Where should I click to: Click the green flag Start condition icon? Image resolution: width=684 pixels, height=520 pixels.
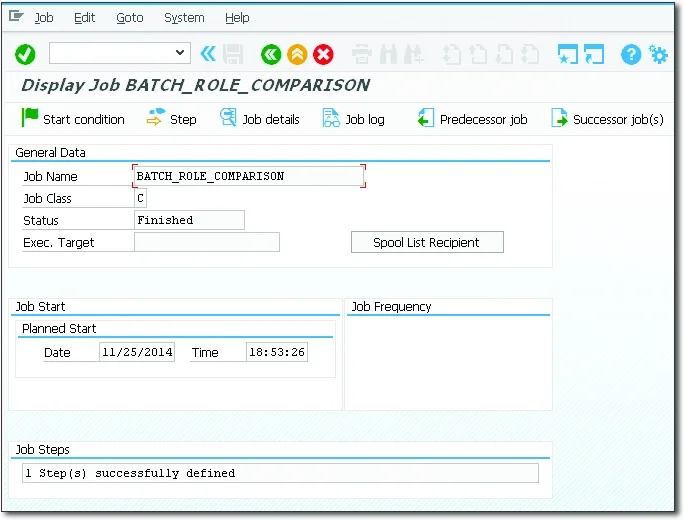[x=30, y=118]
